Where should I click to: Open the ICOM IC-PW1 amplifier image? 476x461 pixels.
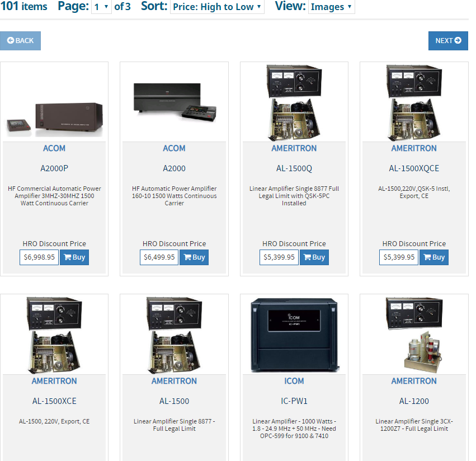(294, 335)
